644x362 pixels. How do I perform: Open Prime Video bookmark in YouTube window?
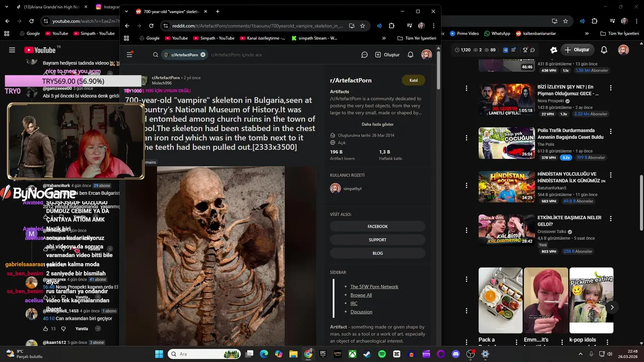tap(464, 34)
